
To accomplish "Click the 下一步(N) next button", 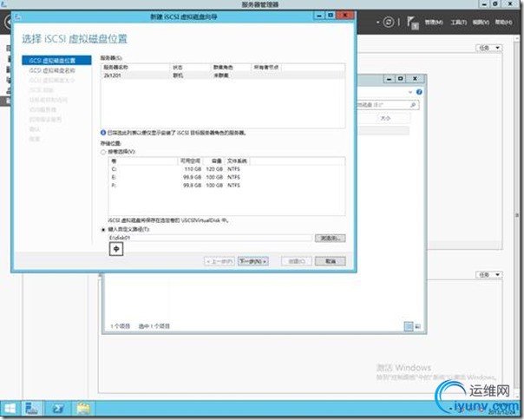I will [253, 261].
